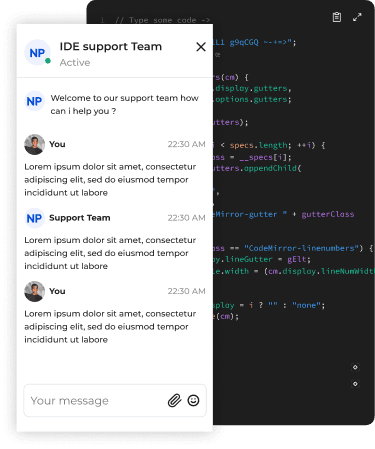Screen dimensions: 375x449
Task: Click first You profile photo
Action: 34,144
